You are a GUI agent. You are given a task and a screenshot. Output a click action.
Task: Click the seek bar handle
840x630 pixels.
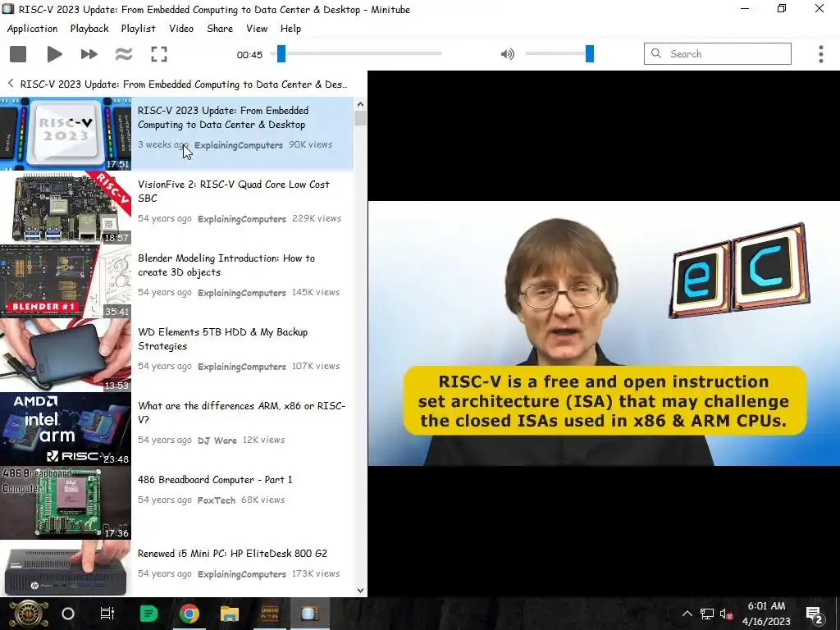pos(281,53)
